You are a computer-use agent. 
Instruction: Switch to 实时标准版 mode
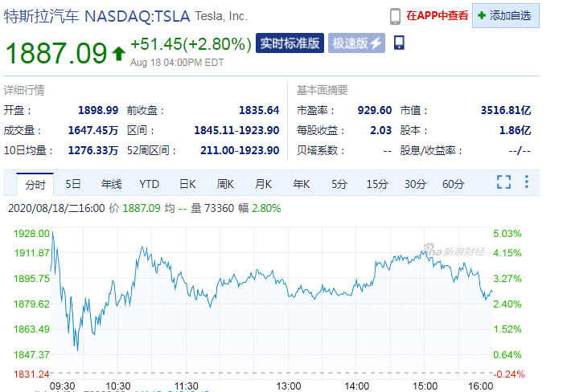pyautogui.click(x=290, y=43)
